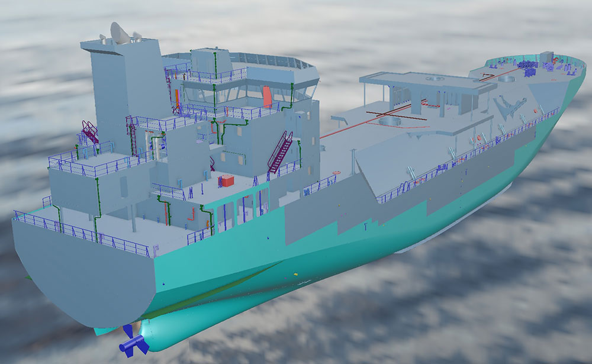Select the circular hatch on the main deck

[x=390, y=121]
